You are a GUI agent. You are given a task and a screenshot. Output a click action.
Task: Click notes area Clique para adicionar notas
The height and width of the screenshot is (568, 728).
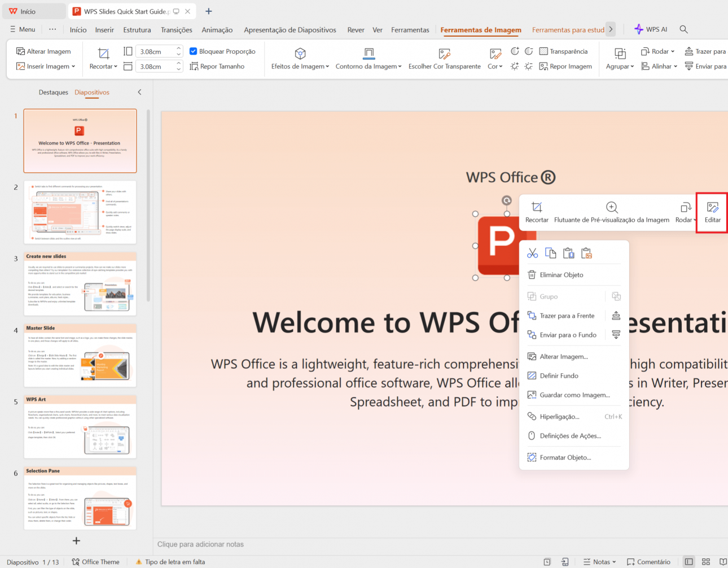(x=200, y=544)
